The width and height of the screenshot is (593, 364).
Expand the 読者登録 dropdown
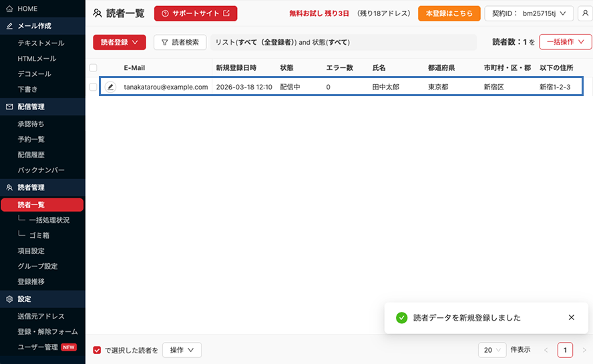119,42
